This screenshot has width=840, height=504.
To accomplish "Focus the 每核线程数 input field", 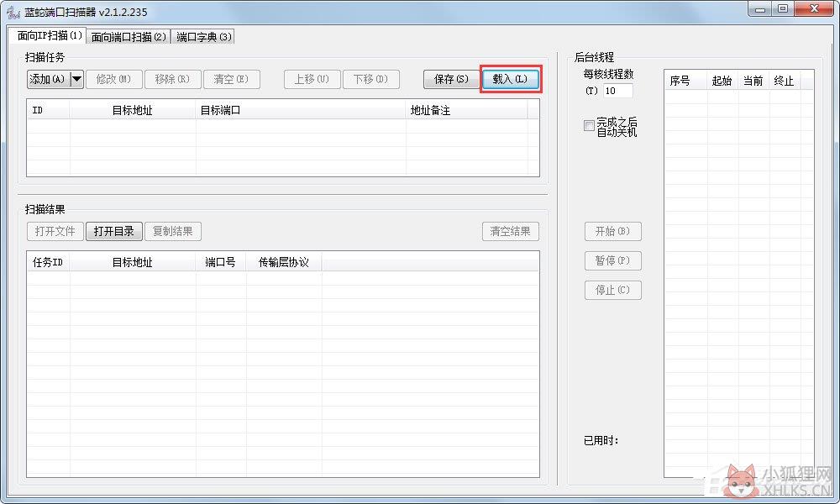I will tap(617, 91).
